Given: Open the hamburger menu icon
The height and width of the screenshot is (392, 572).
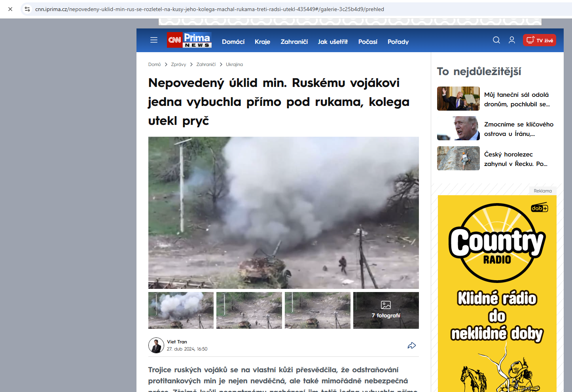Looking at the screenshot, I should click(x=154, y=40).
